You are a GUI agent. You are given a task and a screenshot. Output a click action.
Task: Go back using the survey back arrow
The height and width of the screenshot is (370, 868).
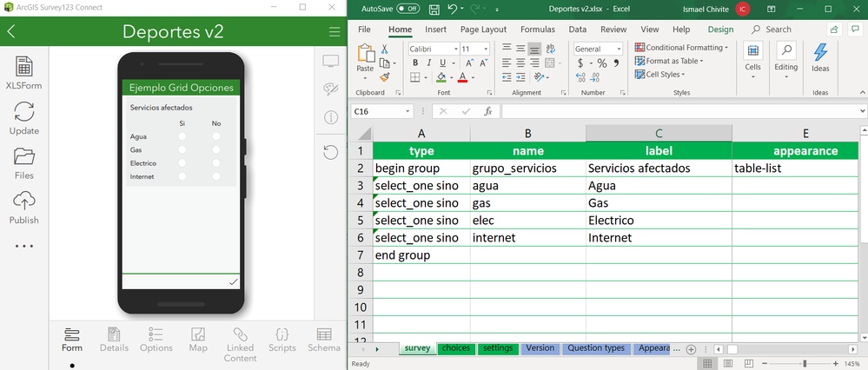pyautogui.click(x=11, y=31)
